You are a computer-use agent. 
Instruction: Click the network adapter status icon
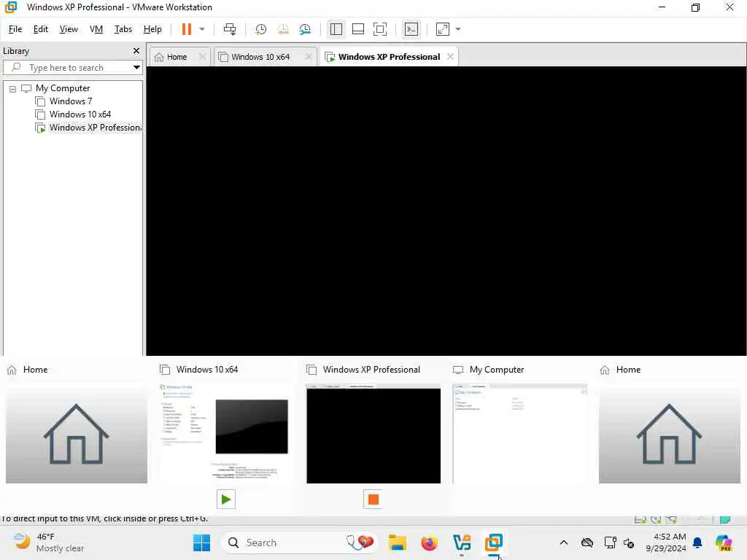pyautogui.click(x=672, y=519)
